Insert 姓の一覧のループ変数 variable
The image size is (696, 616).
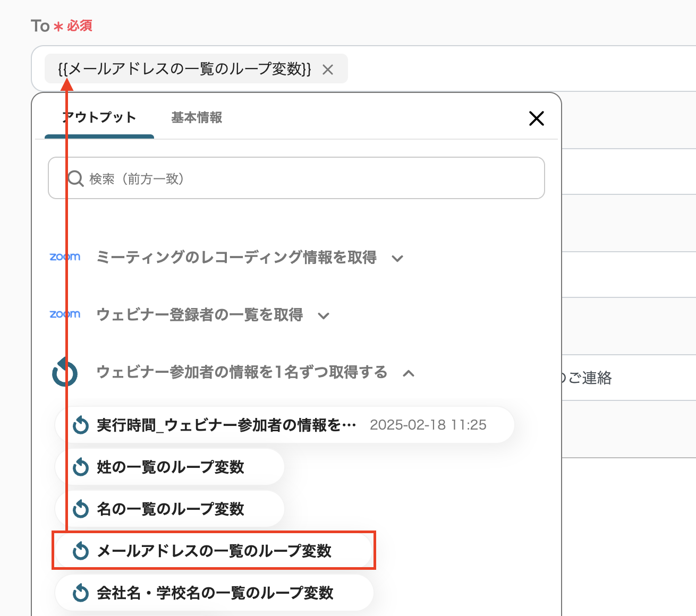click(x=170, y=467)
